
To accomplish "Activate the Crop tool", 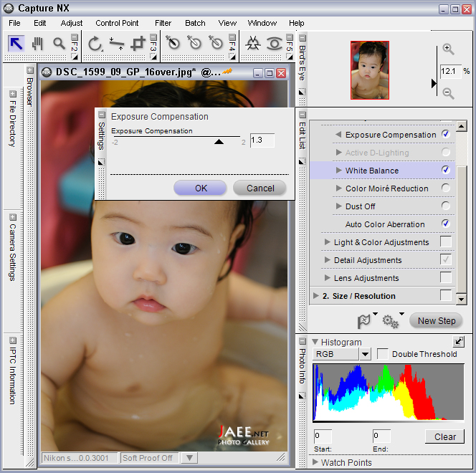I will click(x=138, y=44).
